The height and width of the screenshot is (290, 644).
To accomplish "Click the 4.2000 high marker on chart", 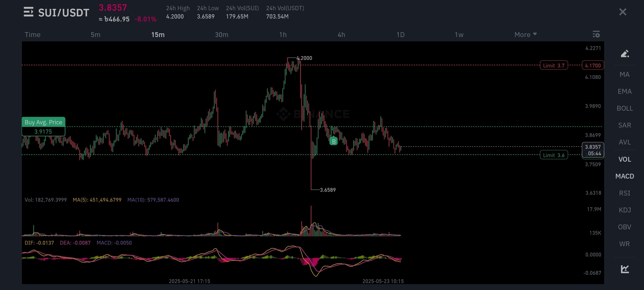I will [x=304, y=58].
